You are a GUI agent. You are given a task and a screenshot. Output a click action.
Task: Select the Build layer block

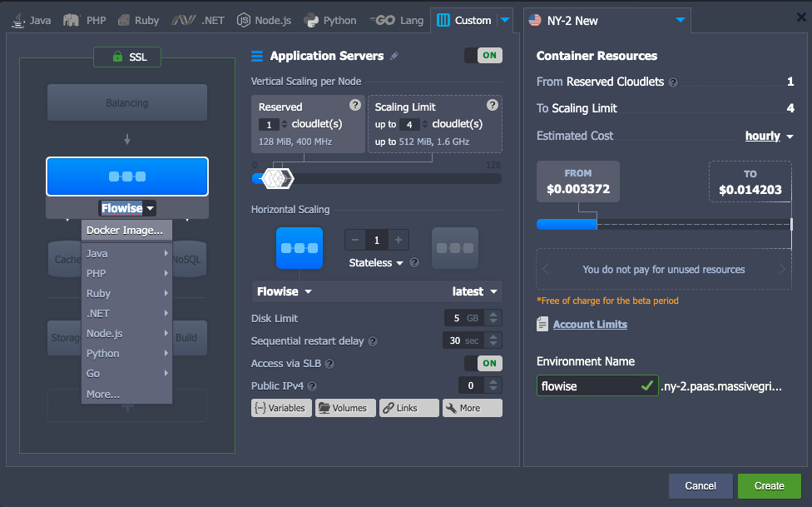190,338
